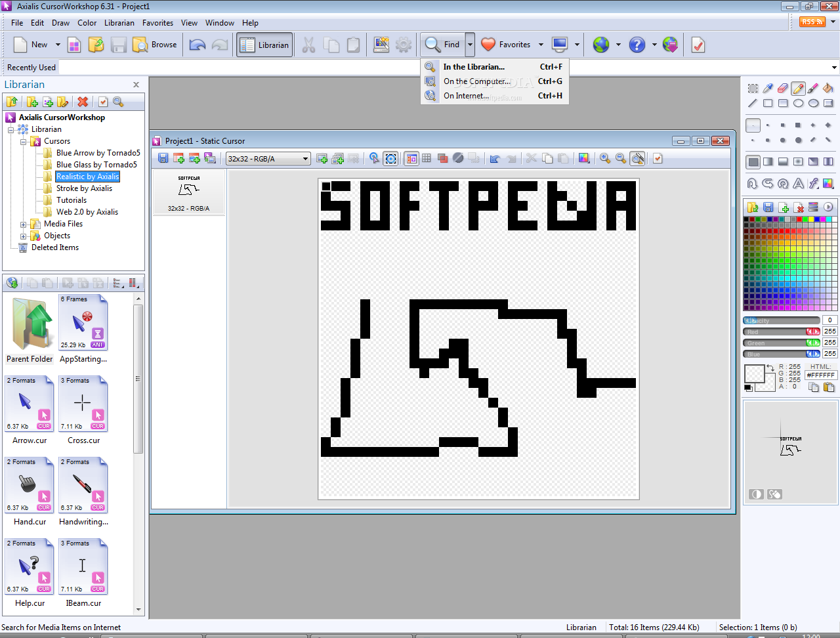The height and width of the screenshot is (638, 840).
Task: Toggle the preview contrast button below preview
Action: click(756, 494)
